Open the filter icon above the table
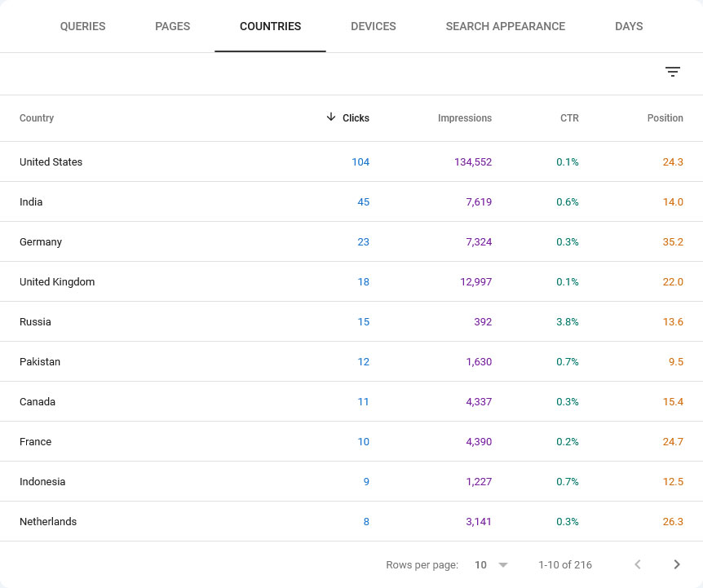The width and height of the screenshot is (703, 588). [x=673, y=72]
